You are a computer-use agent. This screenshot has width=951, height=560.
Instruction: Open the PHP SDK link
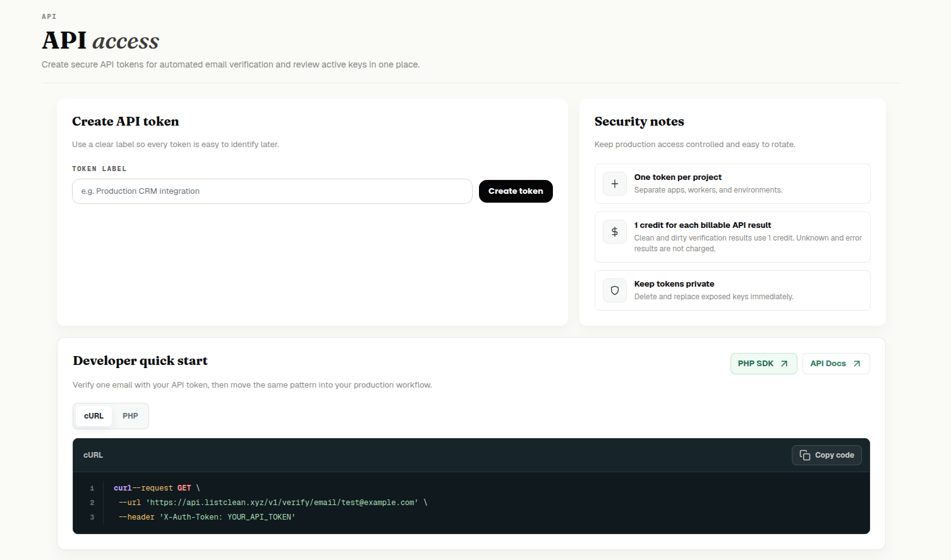[x=763, y=364]
